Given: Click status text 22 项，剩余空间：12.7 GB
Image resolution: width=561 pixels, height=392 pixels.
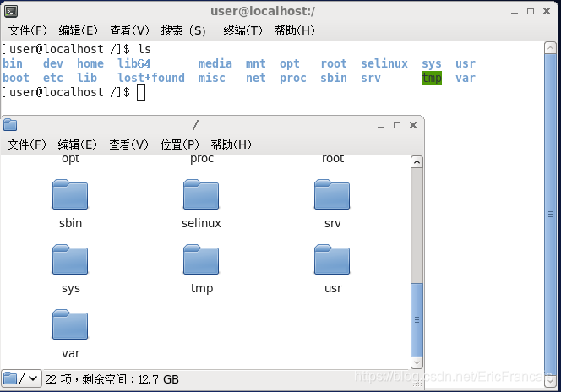Looking at the screenshot, I should [x=112, y=379].
